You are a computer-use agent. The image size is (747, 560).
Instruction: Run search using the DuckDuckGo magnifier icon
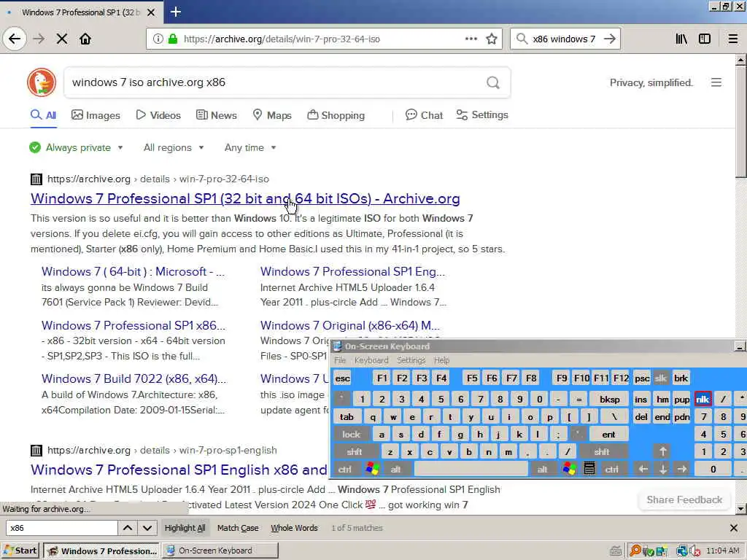pos(493,83)
